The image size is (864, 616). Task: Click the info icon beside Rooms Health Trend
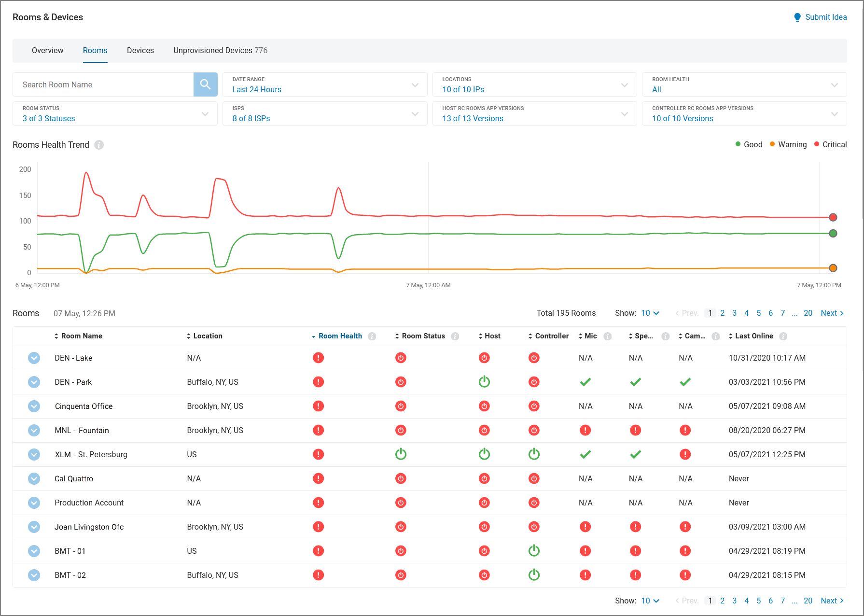tap(99, 145)
